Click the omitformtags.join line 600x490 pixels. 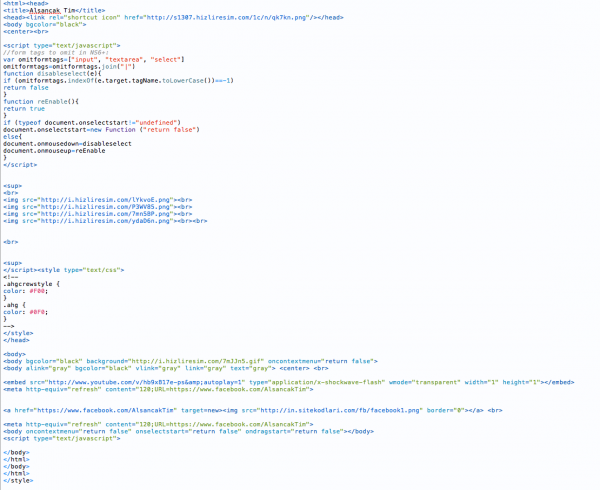[x=69, y=67]
